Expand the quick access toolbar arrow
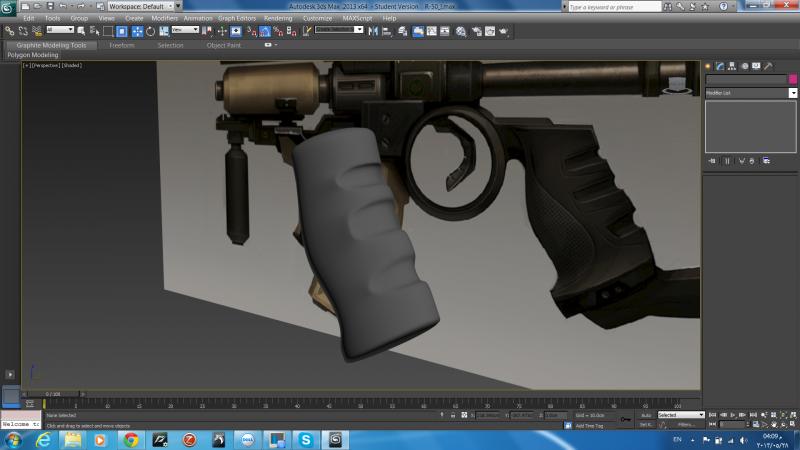 (178, 6)
